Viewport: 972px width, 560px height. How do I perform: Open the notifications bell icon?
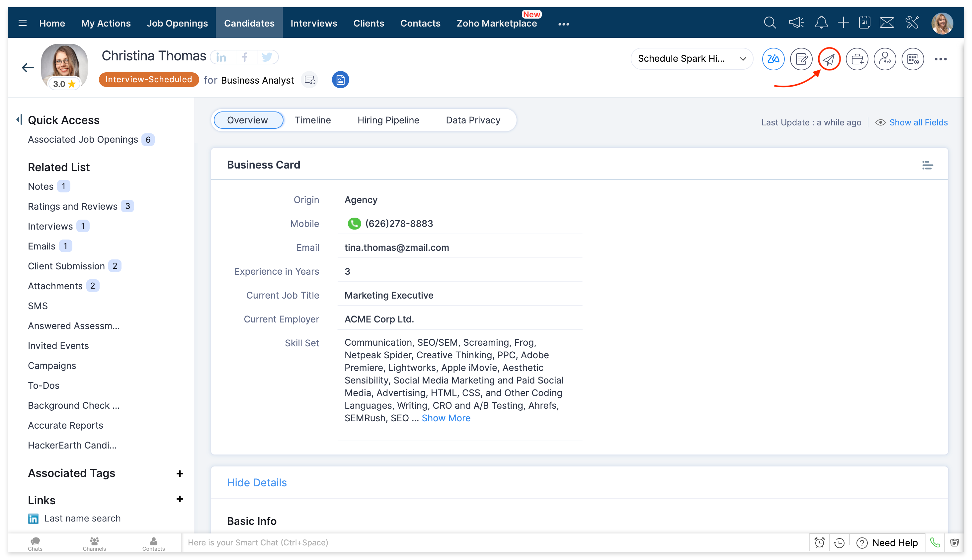821,23
